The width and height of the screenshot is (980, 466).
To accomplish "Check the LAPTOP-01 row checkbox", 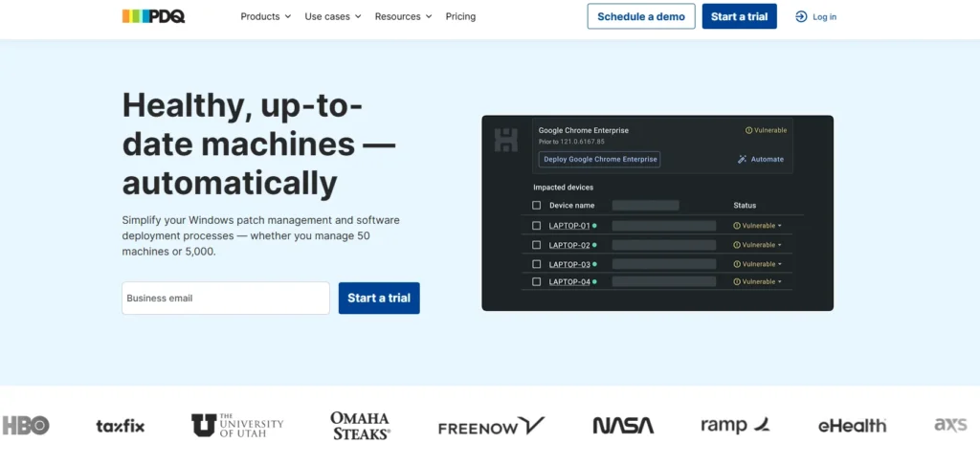I will click(536, 226).
